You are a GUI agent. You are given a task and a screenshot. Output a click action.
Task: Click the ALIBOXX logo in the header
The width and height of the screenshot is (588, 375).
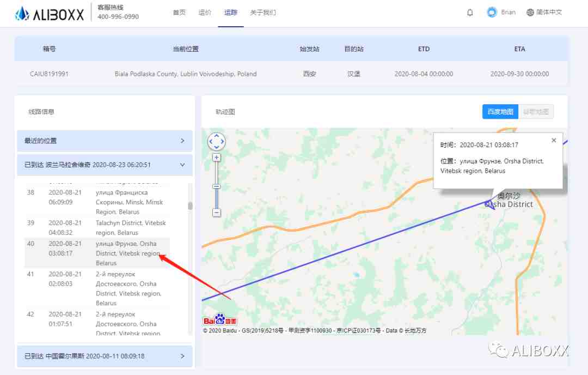(x=50, y=14)
